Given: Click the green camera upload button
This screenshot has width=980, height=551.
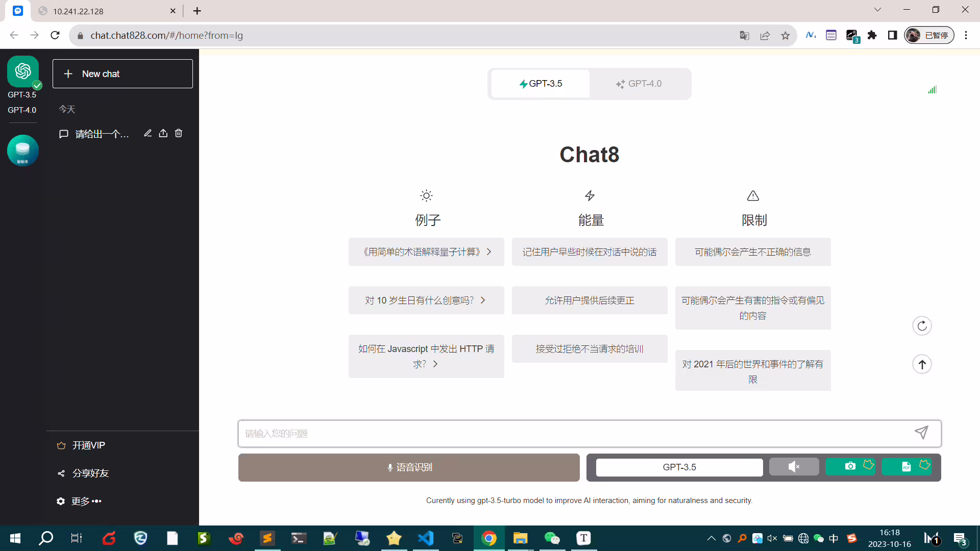Looking at the screenshot, I should coord(850,467).
